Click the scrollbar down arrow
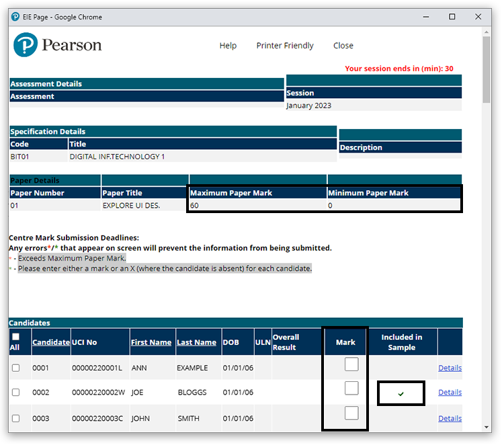 (x=487, y=426)
